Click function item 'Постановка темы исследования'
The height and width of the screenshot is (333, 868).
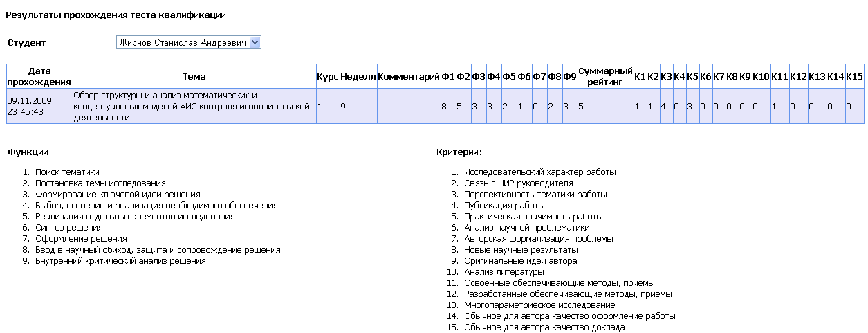(100, 183)
